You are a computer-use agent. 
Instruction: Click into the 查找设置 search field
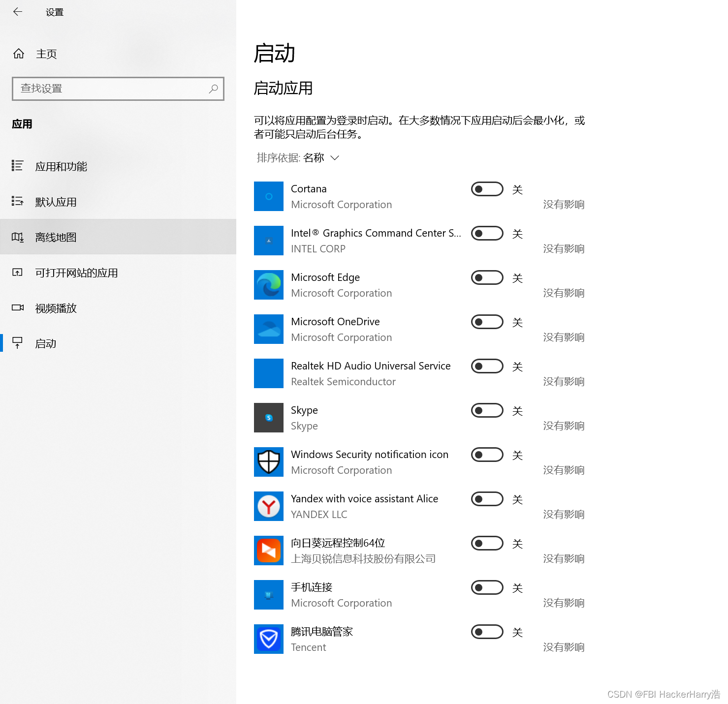(x=118, y=89)
